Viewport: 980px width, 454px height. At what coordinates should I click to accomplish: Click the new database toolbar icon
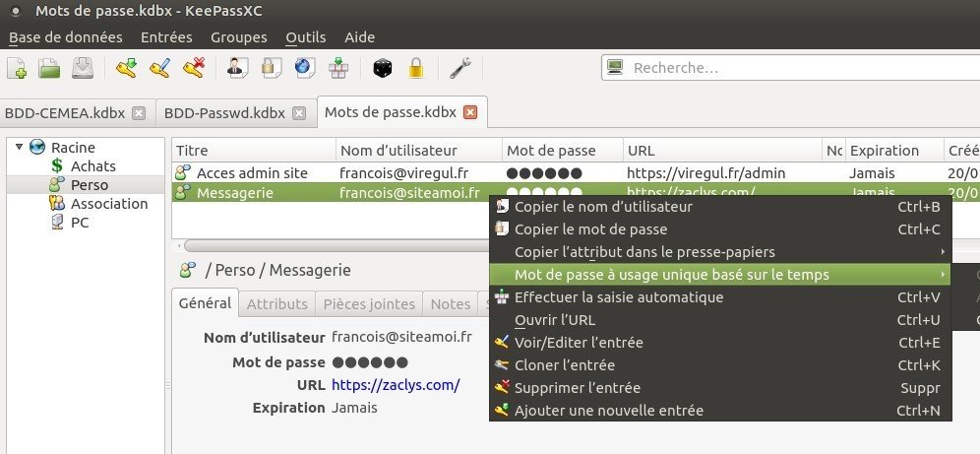17,68
